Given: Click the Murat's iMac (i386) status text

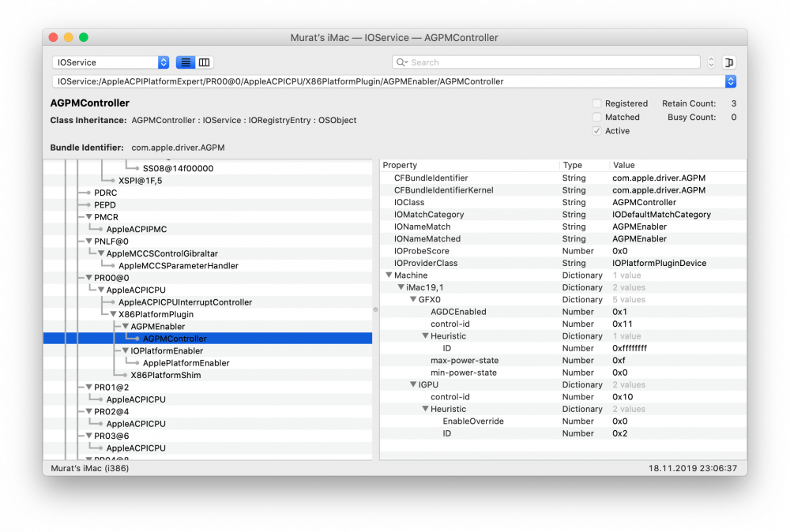Looking at the screenshot, I should click(90, 468).
